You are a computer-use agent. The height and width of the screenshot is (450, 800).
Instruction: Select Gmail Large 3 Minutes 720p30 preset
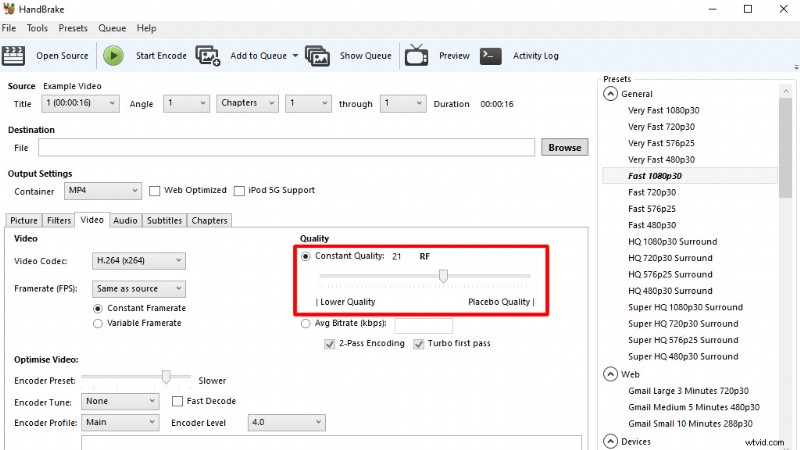click(x=688, y=391)
